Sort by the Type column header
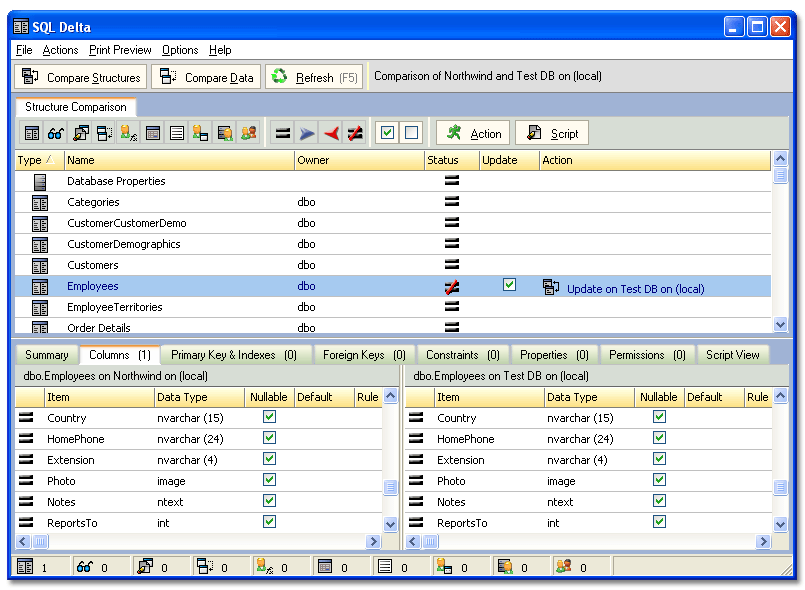805x590 pixels. (x=40, y=160)
